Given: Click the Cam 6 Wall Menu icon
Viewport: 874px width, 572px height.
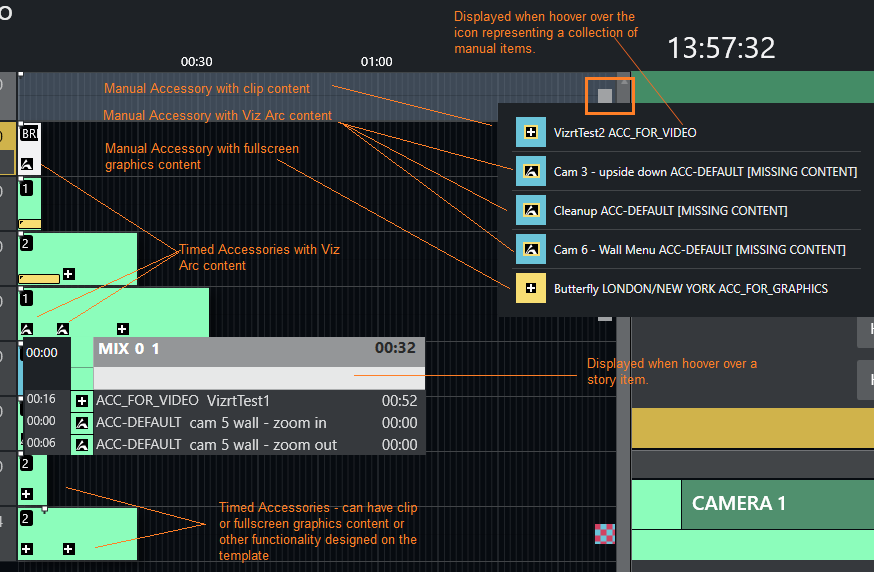Looking at the screenshot, I should (530, 249).
